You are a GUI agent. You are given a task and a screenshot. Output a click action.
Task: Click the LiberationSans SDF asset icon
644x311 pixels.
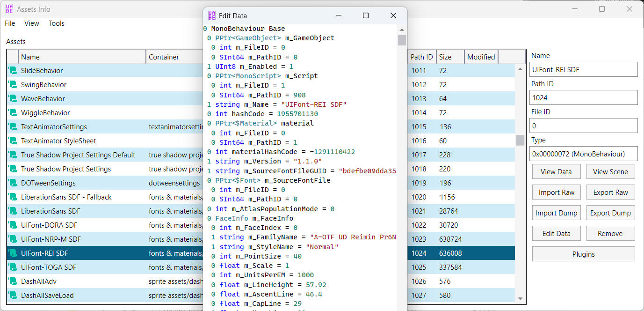click(x=13, y=211)
